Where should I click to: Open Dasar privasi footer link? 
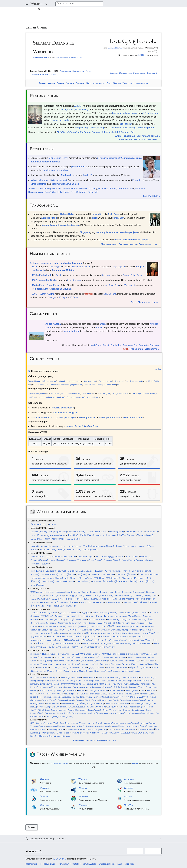[x=31, y=864]
